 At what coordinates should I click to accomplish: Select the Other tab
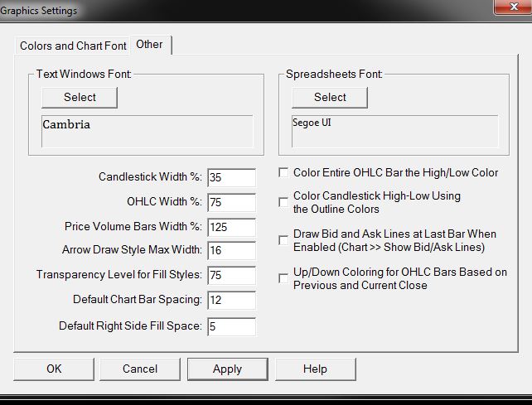[x=150, y=45]
